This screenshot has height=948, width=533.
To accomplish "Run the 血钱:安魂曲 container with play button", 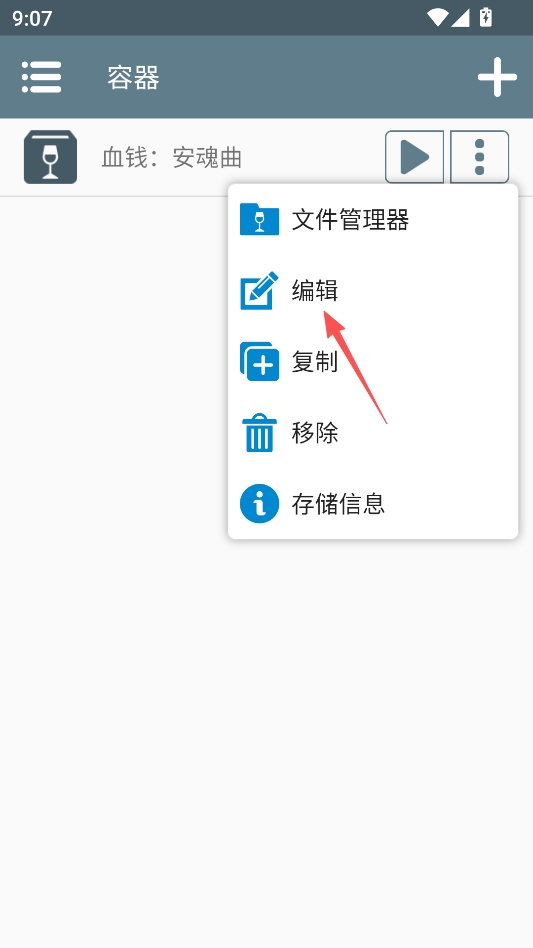I will click(415, 157).
